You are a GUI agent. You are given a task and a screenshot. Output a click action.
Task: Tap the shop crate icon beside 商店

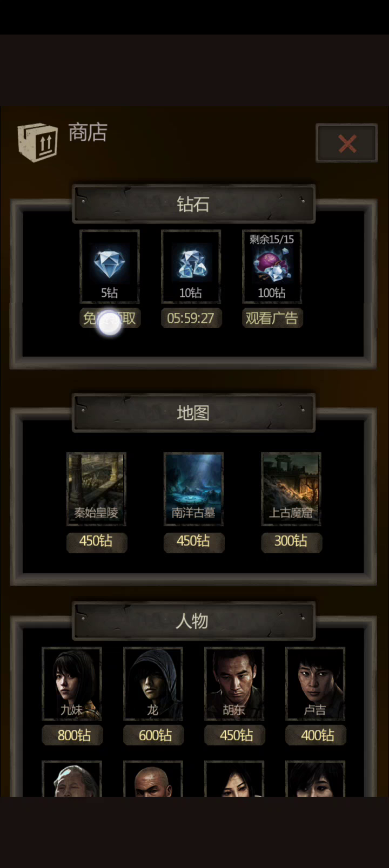[x=37, y=143]
